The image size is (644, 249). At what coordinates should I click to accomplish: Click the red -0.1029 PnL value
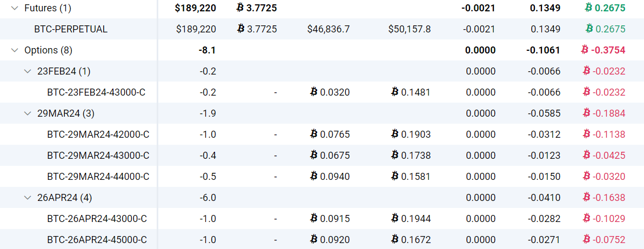[x=604, y=219]
